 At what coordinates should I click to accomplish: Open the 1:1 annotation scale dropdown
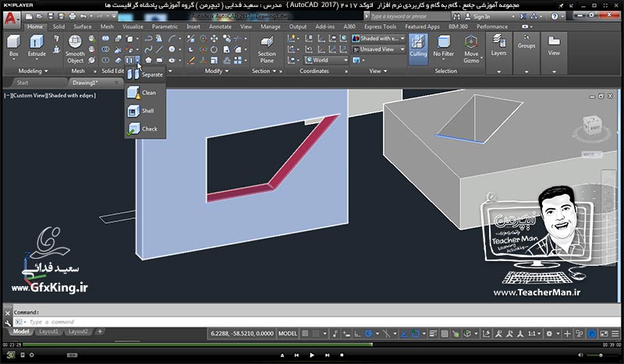[x=534, y=334]
